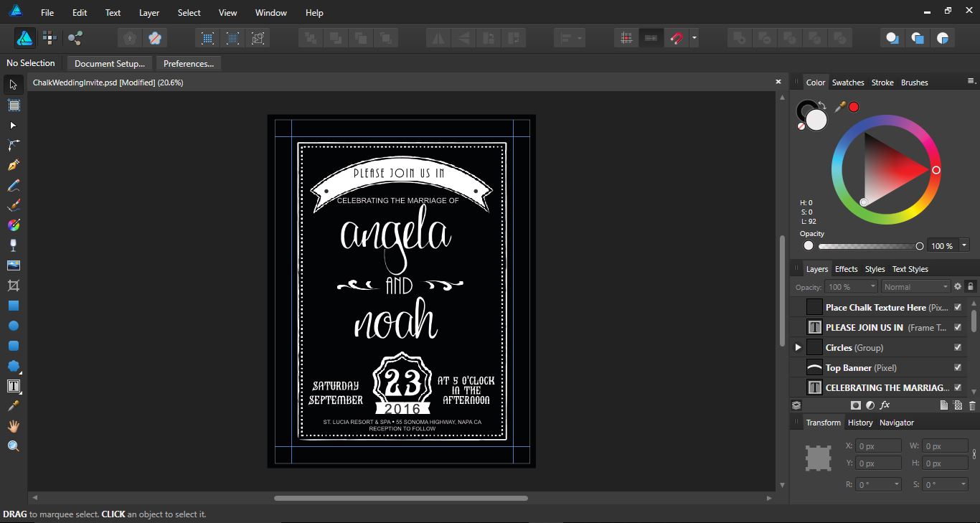Screen dimensions: 980x523
Task: Activate the Artistic Text tool
Action: point(13,386)
